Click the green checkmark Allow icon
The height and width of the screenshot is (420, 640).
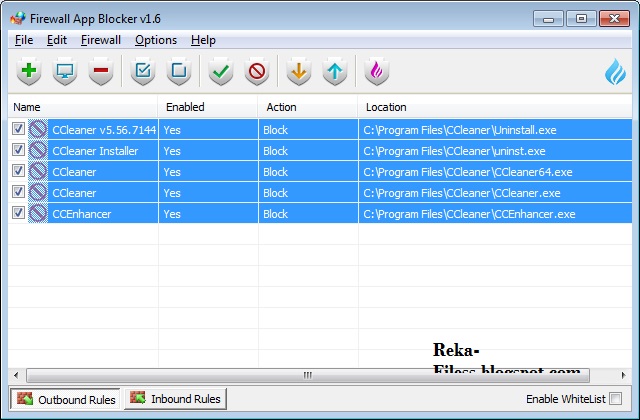pyautogui.click(x=221, y=71)
